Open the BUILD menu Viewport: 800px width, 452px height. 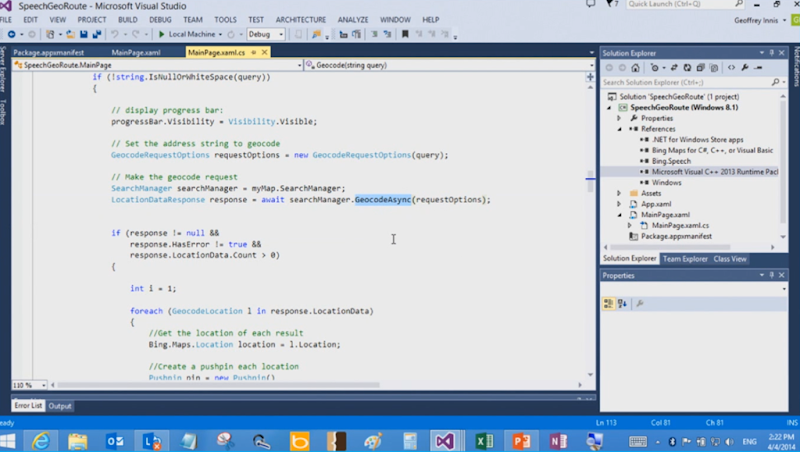[128, 20]
